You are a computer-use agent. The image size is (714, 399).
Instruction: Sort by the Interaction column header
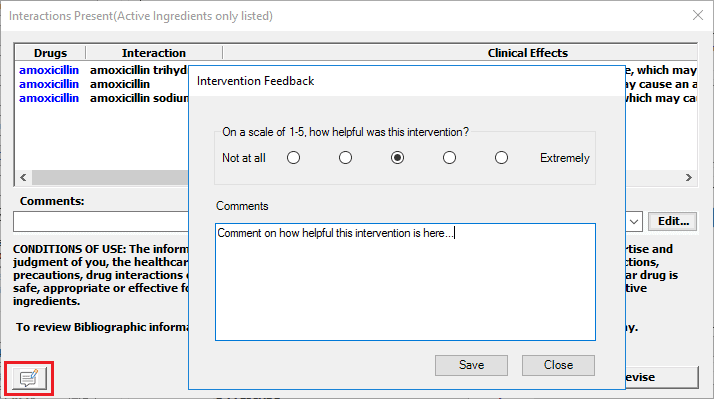coord(154,53)
